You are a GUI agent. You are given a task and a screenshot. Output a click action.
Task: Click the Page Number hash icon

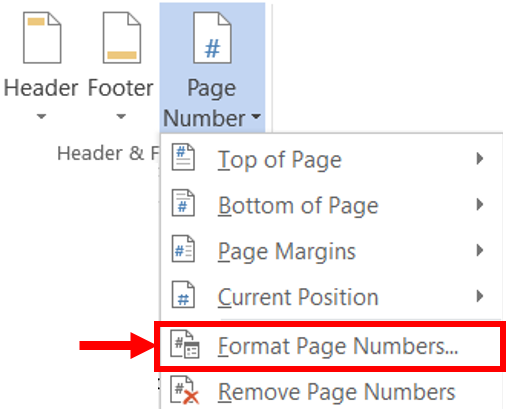(212, 37)
